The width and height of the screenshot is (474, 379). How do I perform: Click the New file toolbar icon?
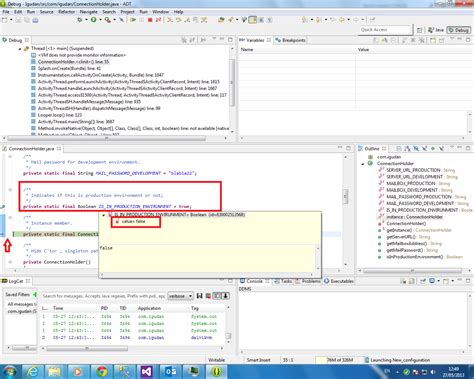coord(5,20)
